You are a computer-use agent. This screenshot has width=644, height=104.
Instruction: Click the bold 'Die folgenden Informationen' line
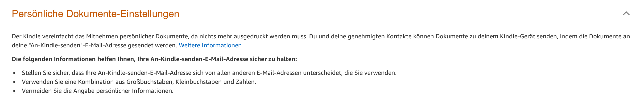click(154, 59)
